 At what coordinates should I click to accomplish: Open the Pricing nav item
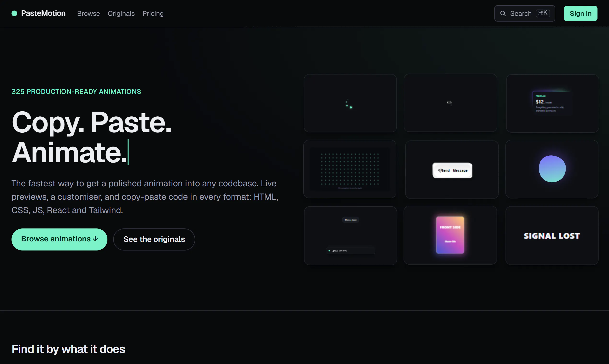click(153, 13)
